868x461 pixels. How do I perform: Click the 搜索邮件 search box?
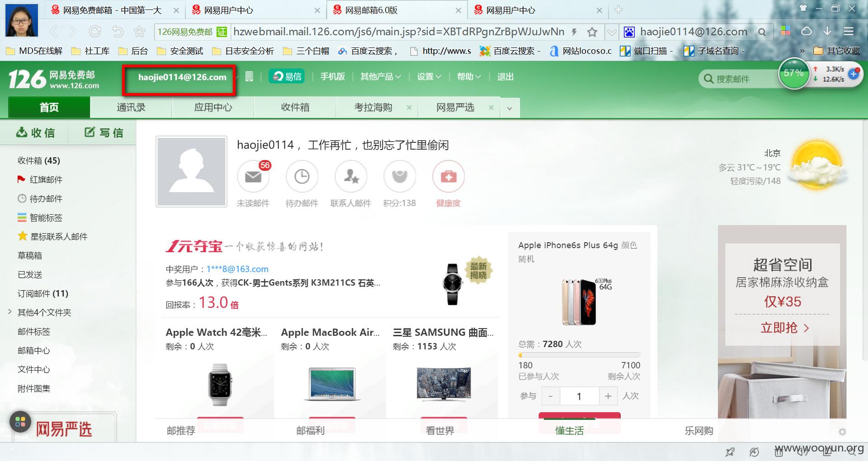pos(739,79)
